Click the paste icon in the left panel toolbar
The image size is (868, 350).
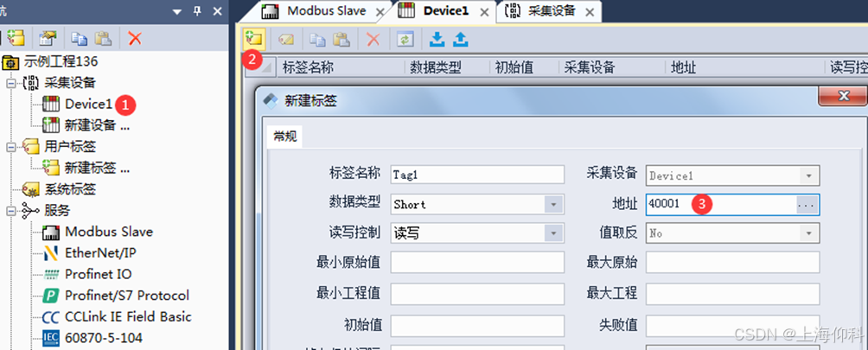(x=103, y=38)
